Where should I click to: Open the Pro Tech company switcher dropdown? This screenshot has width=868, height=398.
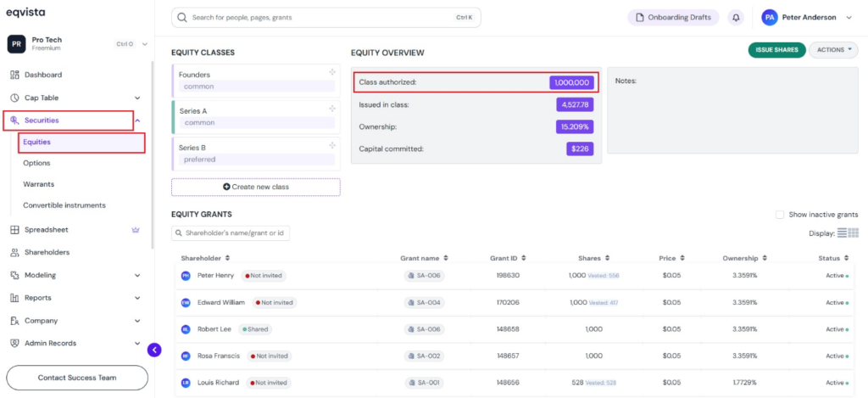coord(145,44)
